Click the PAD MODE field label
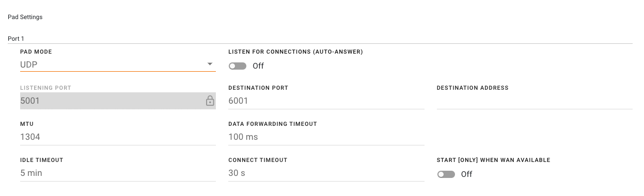The image size is (644, 196). [x=36, y=52]
